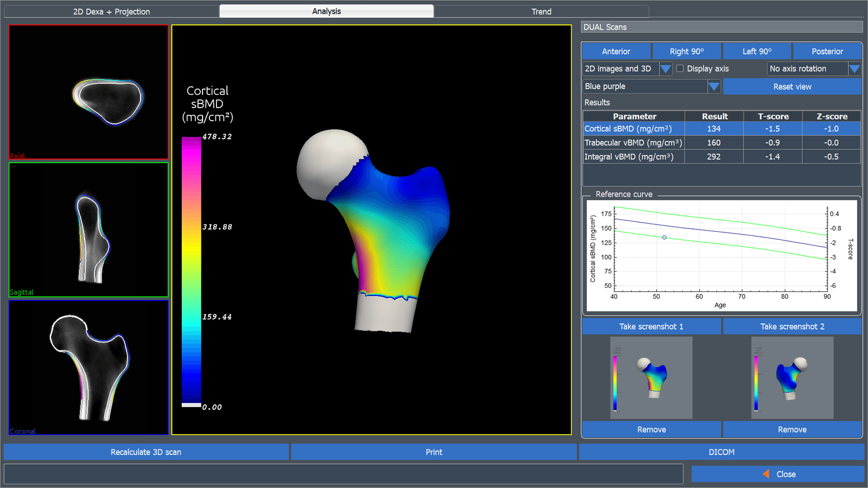Click Take screenshot 1
Viewport: 868px width, 488px height.
(x=651, y=326)
